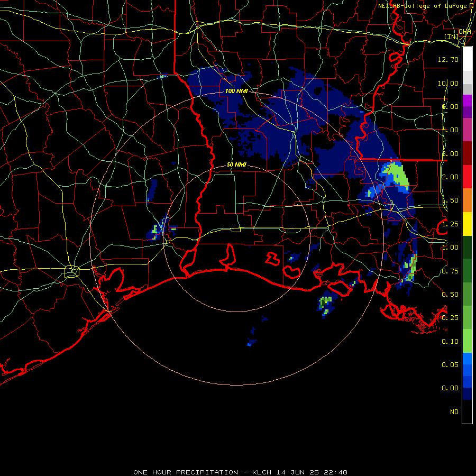Click the 50 NMI range ring label
The height and width of the screenshot is (476, 476).
(236, 164)
